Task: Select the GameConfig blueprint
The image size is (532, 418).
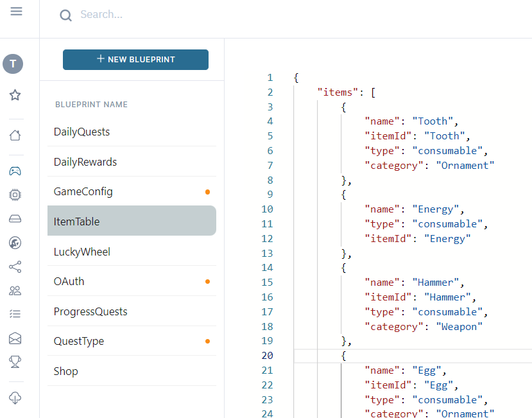Action: (132, 191)
